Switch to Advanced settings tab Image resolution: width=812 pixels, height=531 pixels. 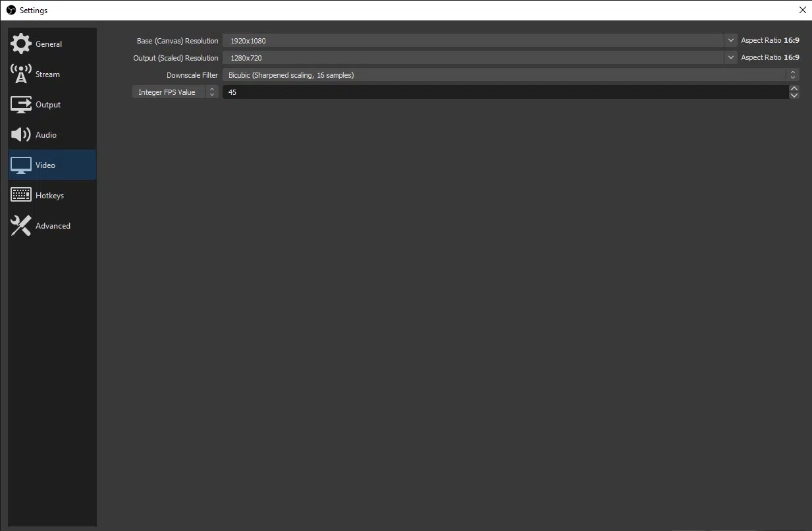click(53, 225)
